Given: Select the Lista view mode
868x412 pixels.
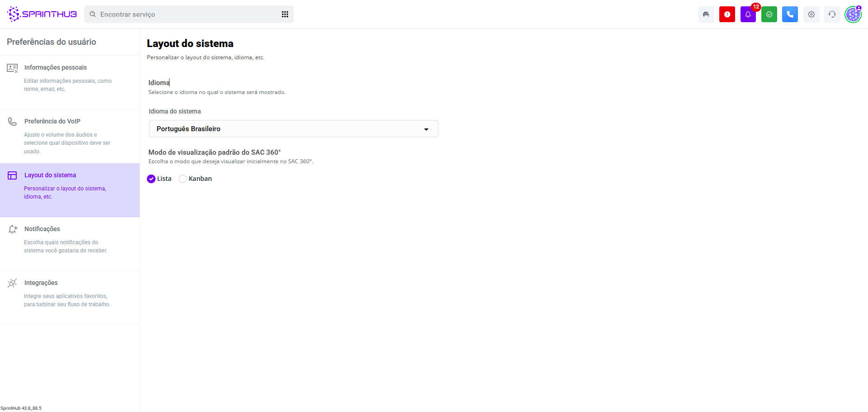Looking at the screenshot, I should pyautogui.click(x=151, y=179).
